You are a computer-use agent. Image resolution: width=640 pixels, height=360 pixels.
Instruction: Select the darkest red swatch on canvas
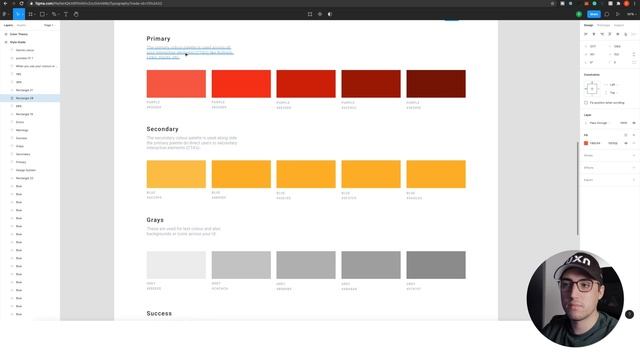click(x=436, y=84)
